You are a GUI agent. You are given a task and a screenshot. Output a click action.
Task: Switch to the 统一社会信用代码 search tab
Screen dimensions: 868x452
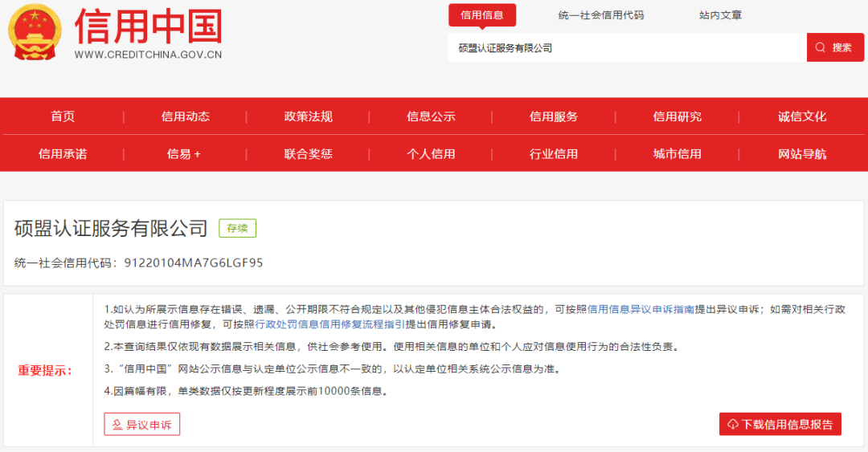tap(601, 15)
